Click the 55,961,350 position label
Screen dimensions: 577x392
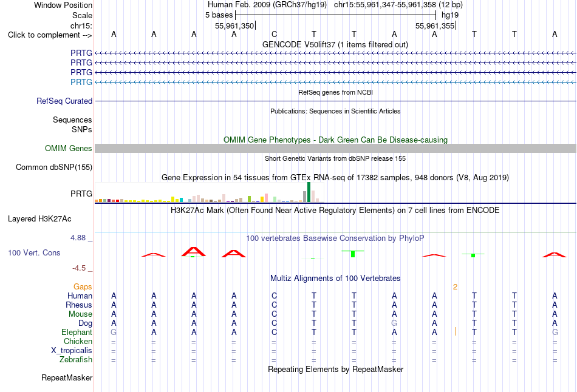pyautogui.click(x=234, y=26)
